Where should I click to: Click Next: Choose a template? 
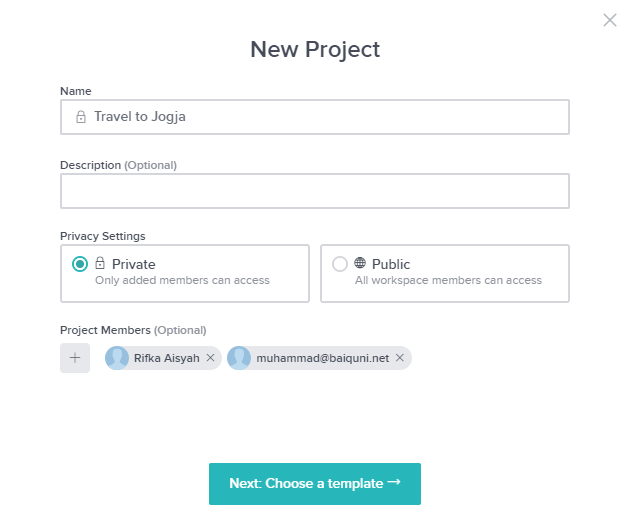[x=314, y=484]
